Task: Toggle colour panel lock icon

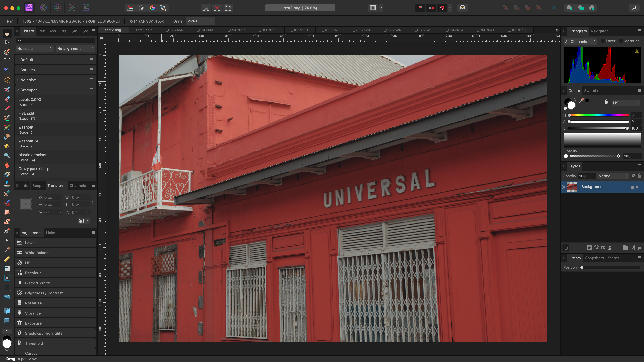Action: (606, 102)
